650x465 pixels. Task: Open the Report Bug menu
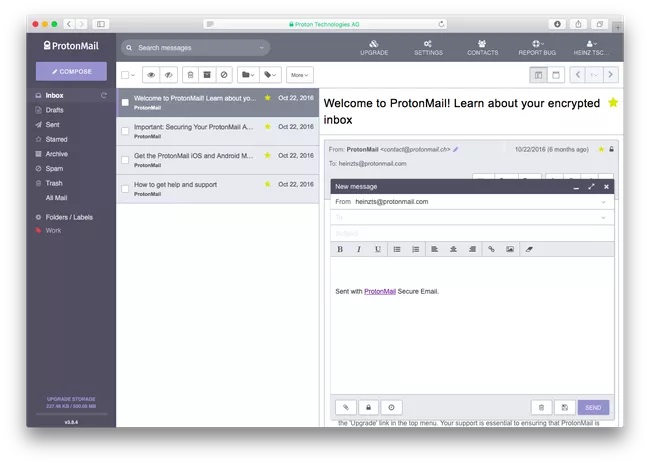537,48
